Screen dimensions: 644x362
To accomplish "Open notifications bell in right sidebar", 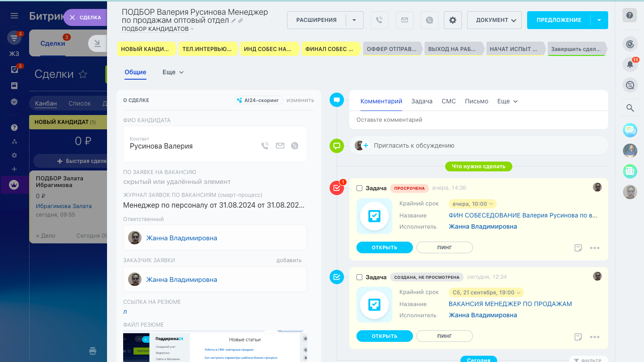I will tap(630, 64).
